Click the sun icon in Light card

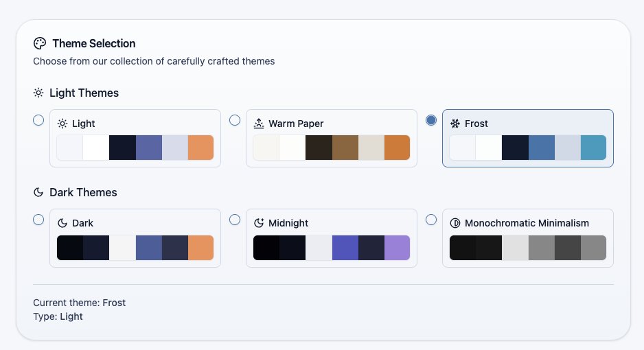pos(62,124)
